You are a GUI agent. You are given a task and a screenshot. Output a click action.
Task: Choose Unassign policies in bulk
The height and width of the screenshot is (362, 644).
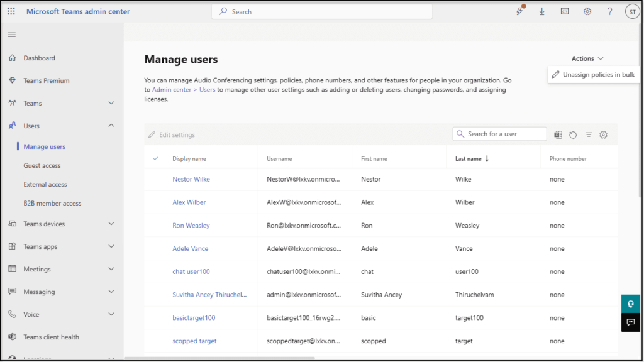tap(593, 74)
